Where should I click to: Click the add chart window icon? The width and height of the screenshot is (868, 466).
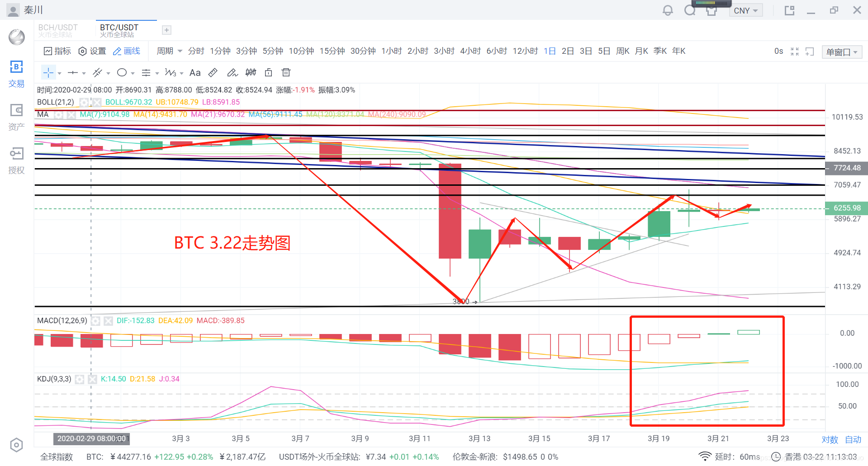point(810,52)
